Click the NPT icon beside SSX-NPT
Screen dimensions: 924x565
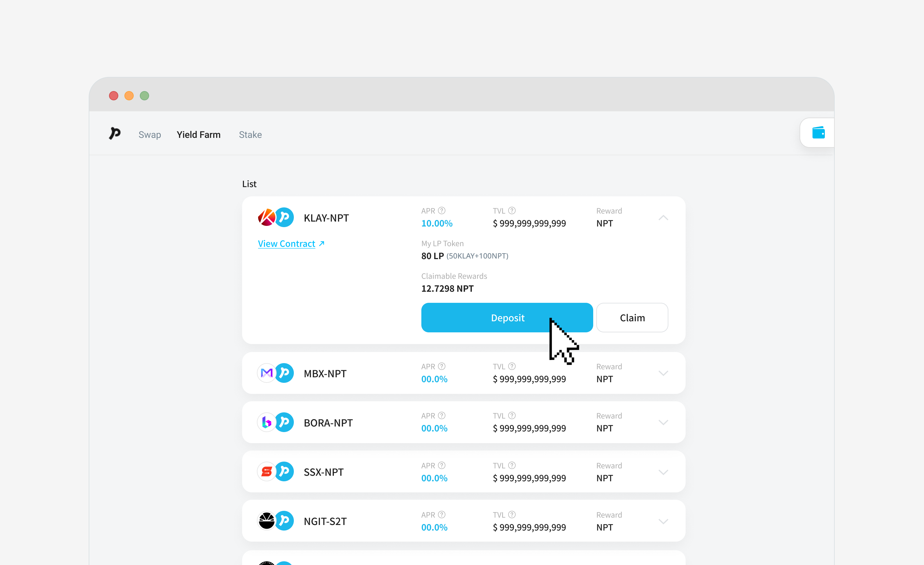pos(284,472)
